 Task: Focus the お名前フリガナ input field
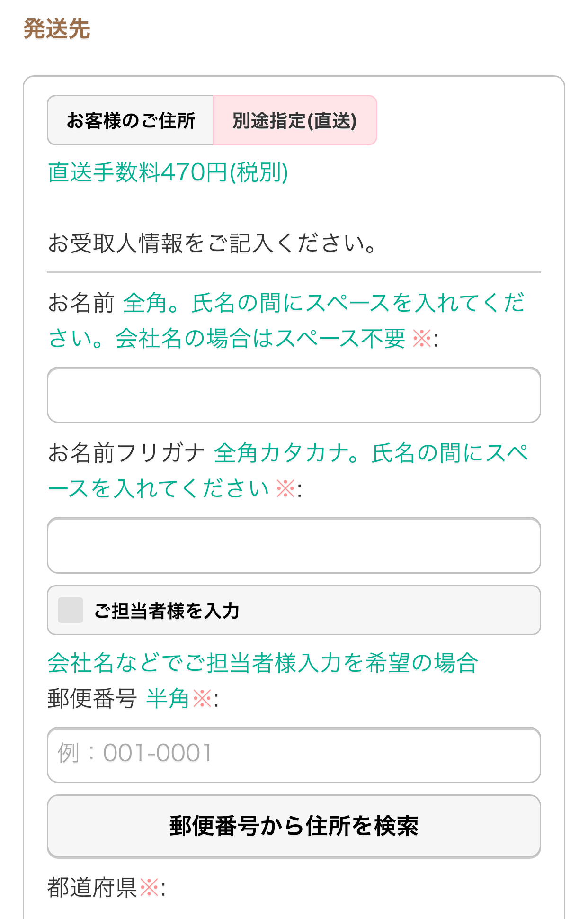[294, 545]
